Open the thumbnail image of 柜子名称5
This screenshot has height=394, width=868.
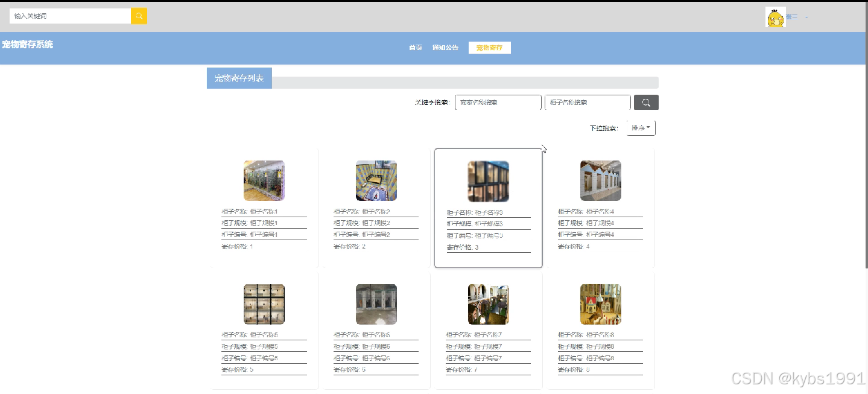point(264,305)
